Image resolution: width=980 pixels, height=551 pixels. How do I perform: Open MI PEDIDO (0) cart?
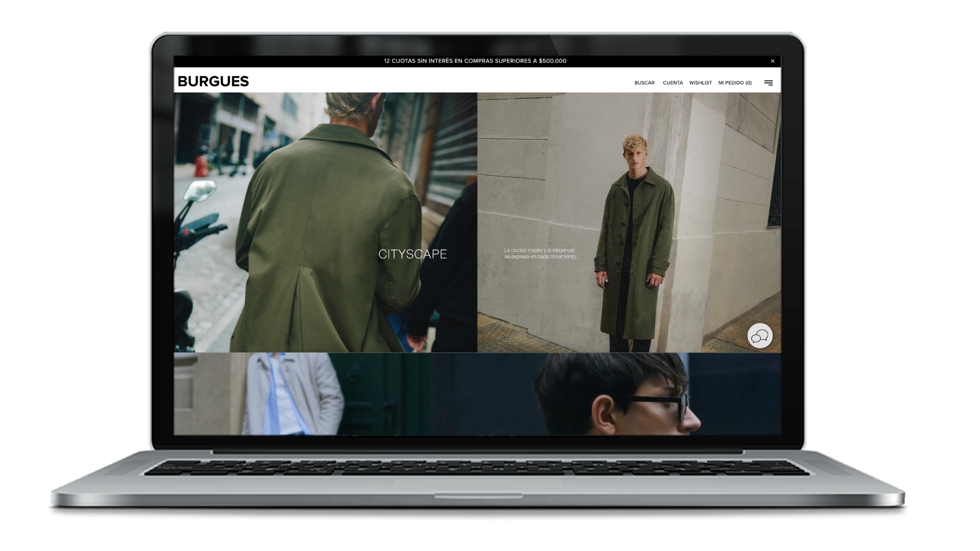coord(735,83)
